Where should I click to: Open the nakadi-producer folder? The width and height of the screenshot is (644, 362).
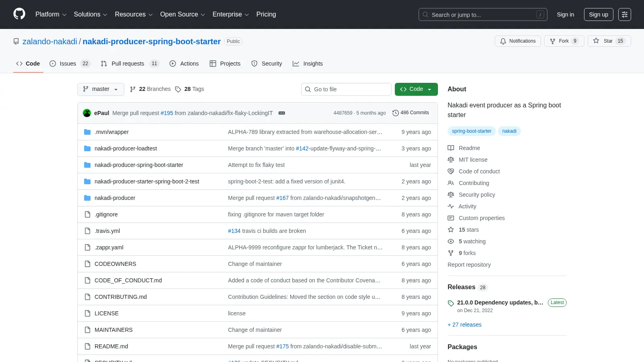pyautogui.click(x=115, y=198)
